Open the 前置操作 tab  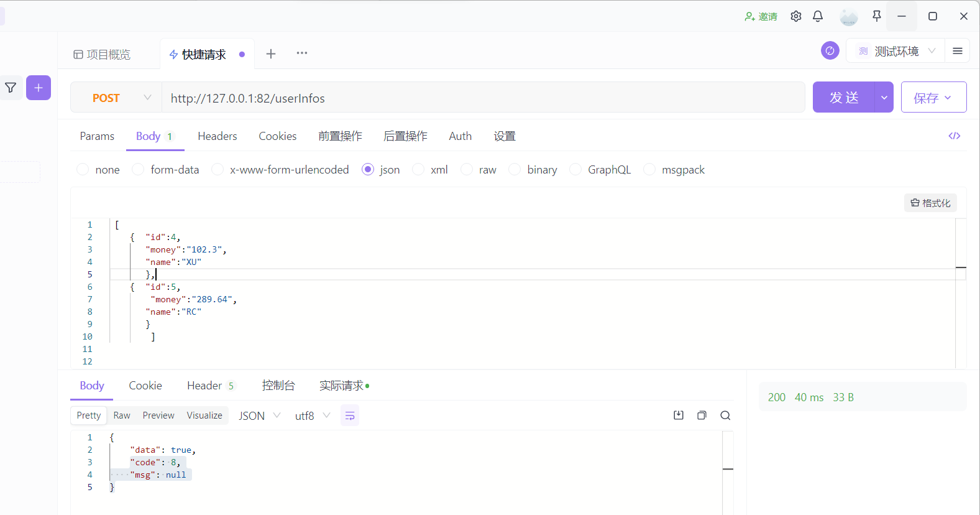tap(340, 136)
